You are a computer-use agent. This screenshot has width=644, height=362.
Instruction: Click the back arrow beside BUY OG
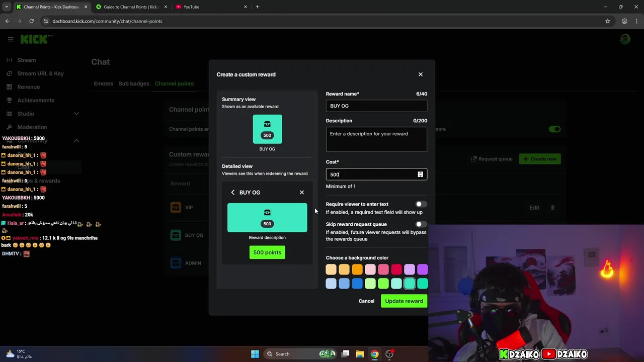[x=232, y=193]
